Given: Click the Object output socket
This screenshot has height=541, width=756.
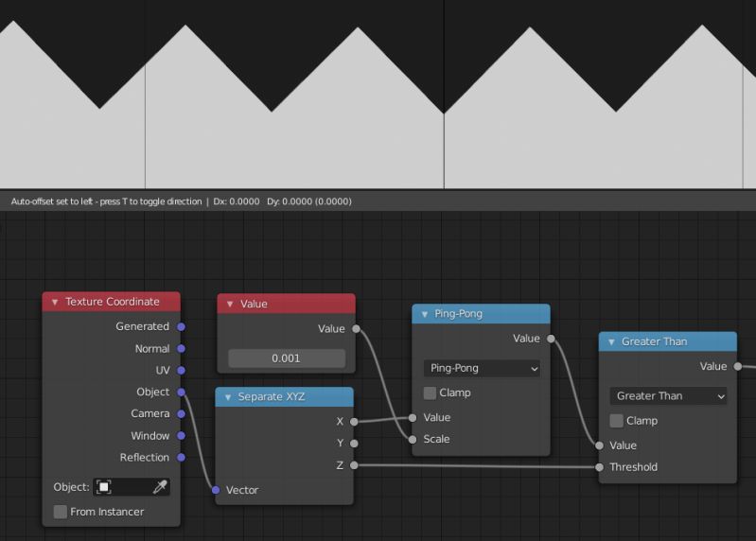Looking at the screenshot, I should pyautogui.click(x=182, y=393).
